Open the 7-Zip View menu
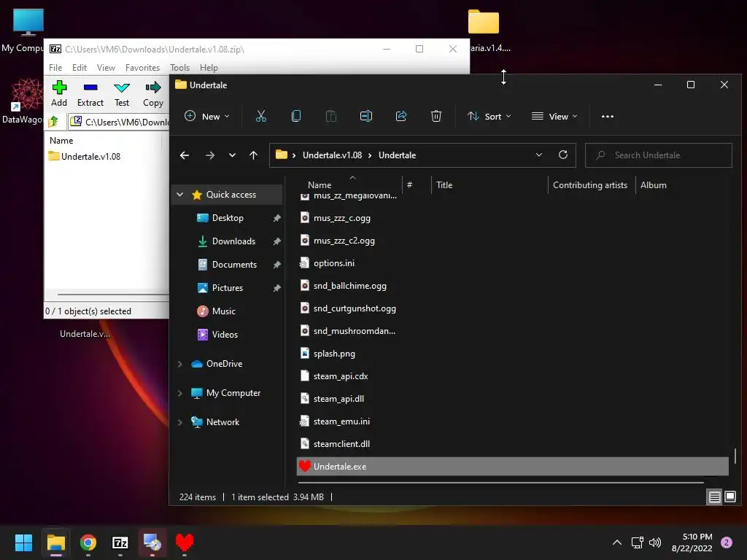This screenshot has width=747, height=560. [106, 68]
